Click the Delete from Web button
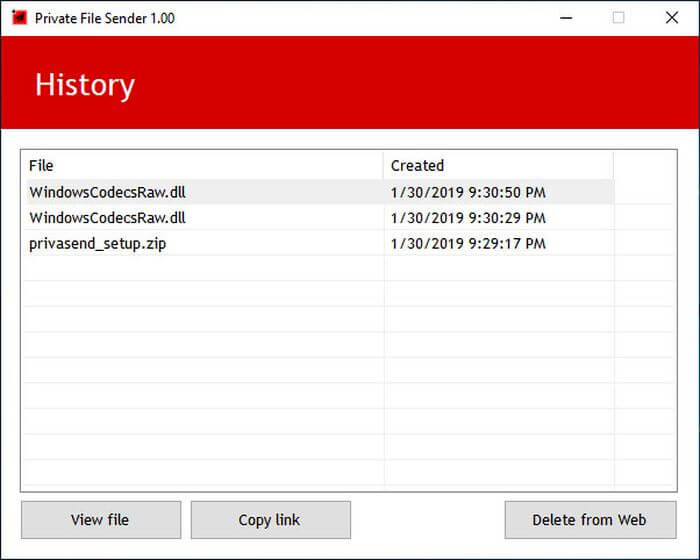 tap(590, 520)
